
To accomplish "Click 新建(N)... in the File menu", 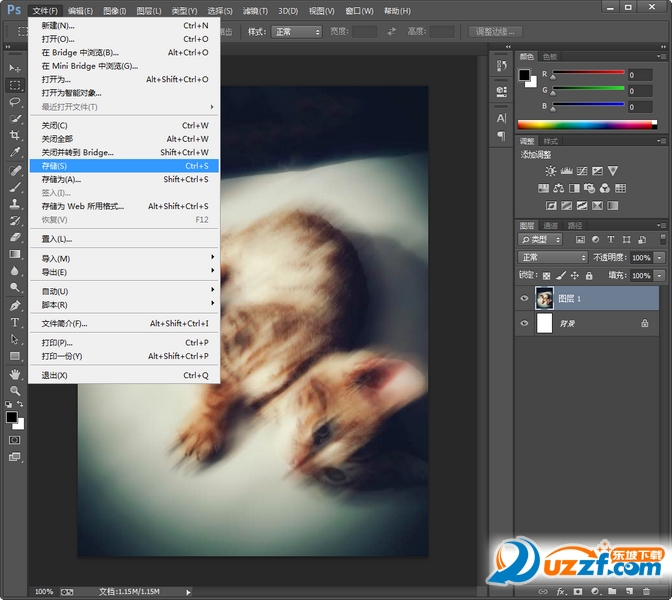I will coord(58,25).
